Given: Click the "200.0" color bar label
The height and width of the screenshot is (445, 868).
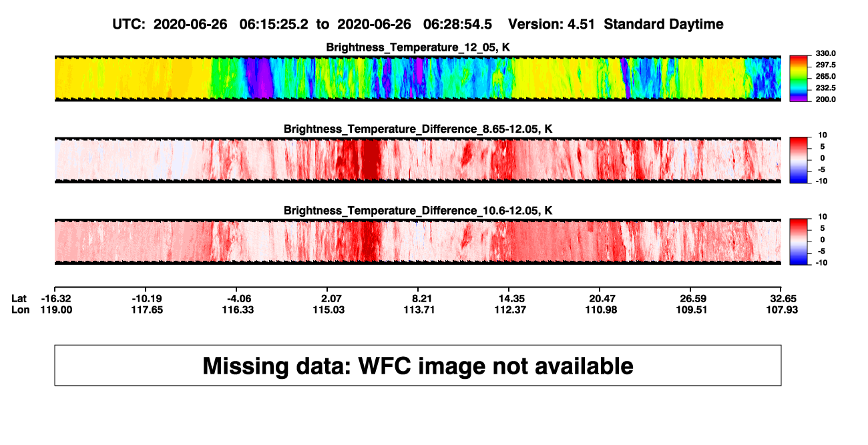Looking at the screenshot, I should (x=827, y=99).
